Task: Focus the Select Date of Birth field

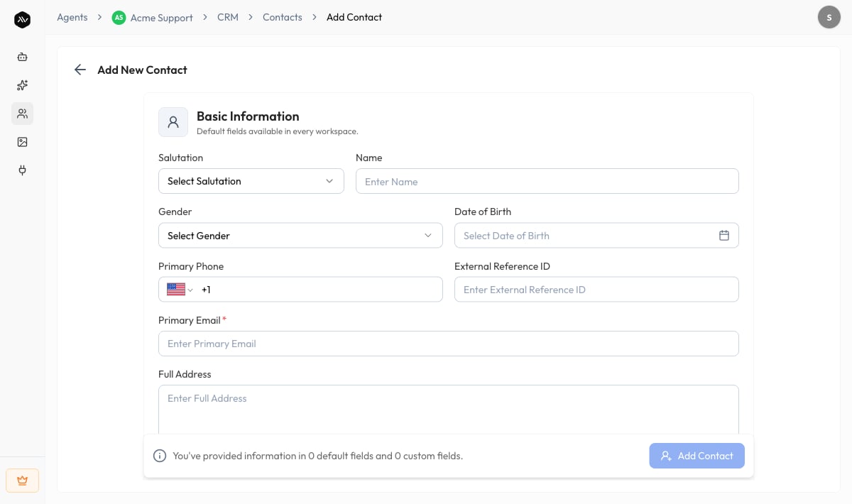Action: pos(596,236)
